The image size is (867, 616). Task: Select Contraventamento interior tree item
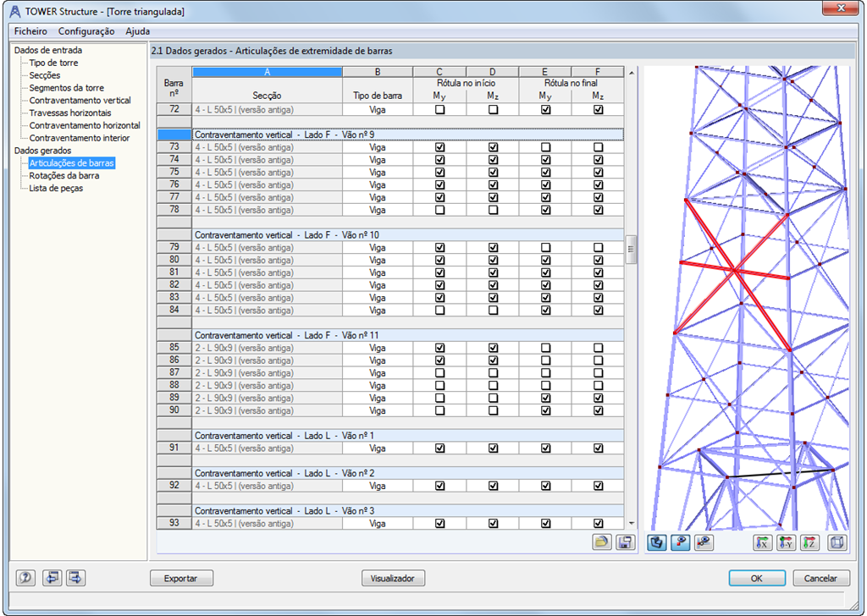click(x=79, y=138)
